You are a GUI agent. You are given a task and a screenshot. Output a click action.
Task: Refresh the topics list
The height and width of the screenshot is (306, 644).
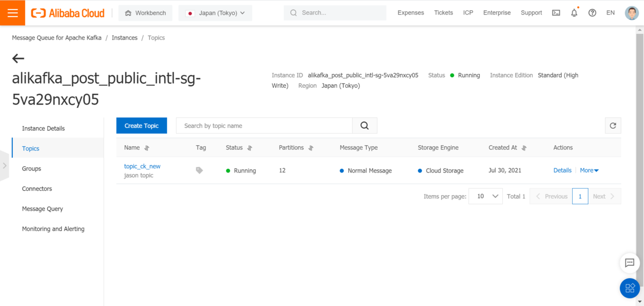[613, 126]
